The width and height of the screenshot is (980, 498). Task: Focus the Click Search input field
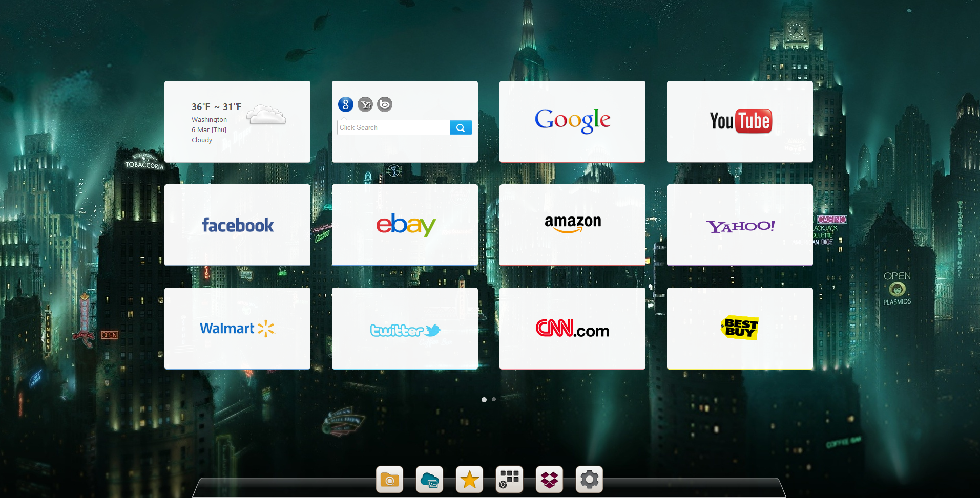tap(393, 127)
